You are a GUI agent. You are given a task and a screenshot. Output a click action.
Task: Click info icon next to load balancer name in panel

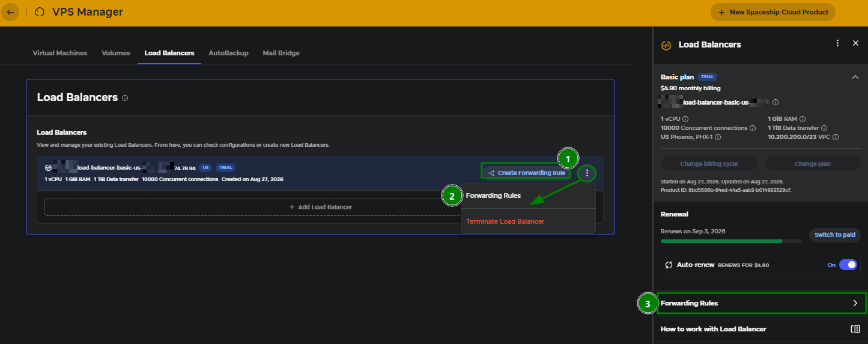(775, 102)
